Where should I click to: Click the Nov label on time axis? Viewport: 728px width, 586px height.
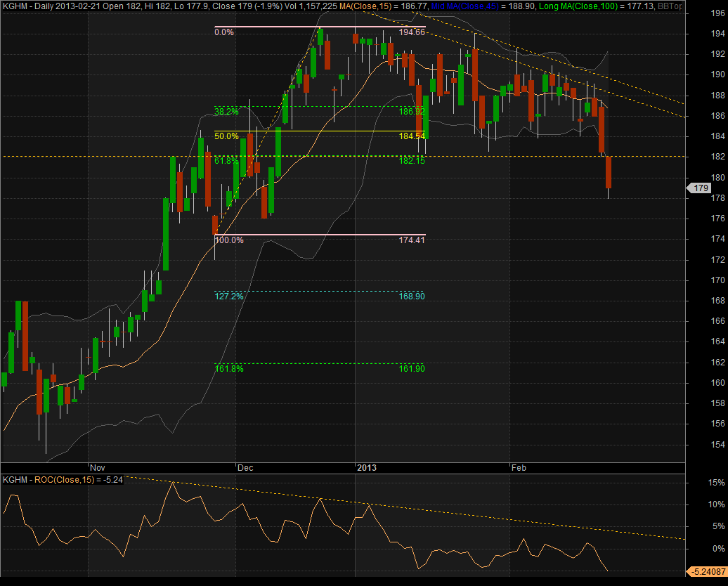point(98,467)
